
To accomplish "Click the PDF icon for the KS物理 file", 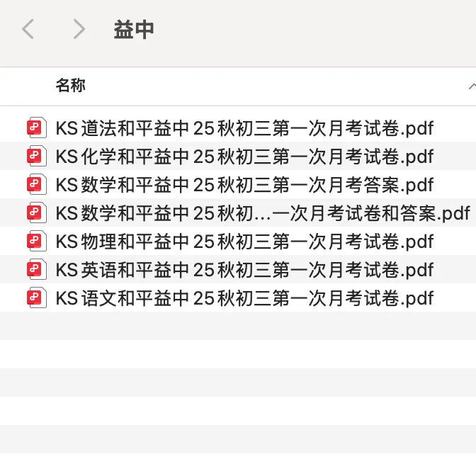I will coord(37,241).
